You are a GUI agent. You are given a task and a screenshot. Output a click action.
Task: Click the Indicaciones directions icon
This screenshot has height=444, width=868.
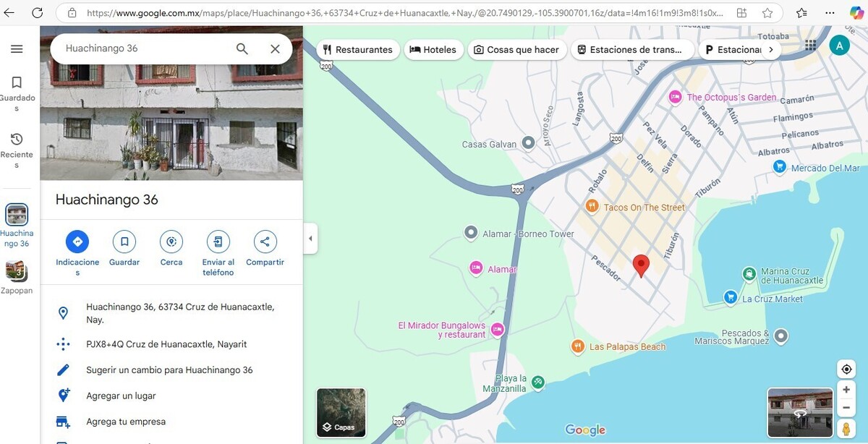tap(77, 242)
